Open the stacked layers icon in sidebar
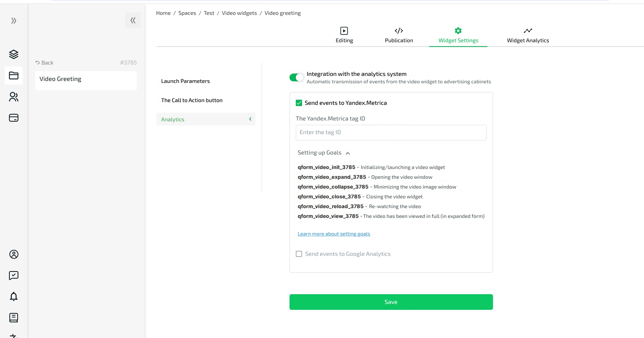The image size is (644, 338). [14, 54]
